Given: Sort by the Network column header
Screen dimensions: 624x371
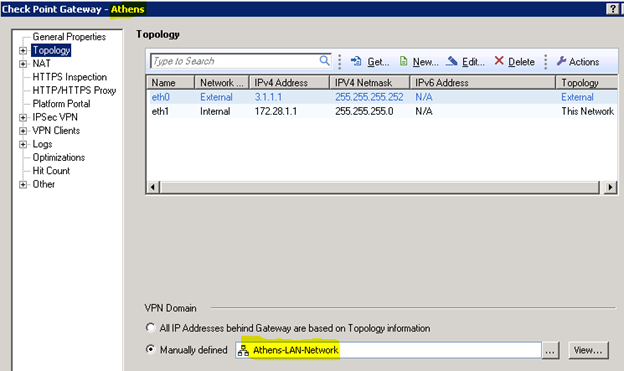Looking at the screenshot, I should (222, 82).
